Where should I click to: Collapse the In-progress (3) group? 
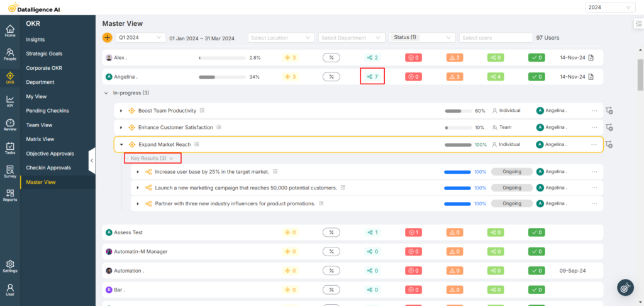point(107,93)
